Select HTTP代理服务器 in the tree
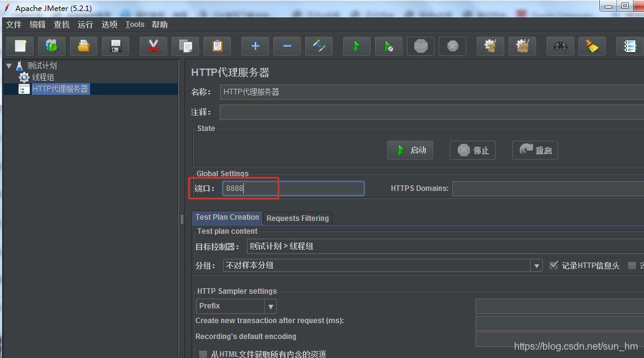 click(60, 89)
